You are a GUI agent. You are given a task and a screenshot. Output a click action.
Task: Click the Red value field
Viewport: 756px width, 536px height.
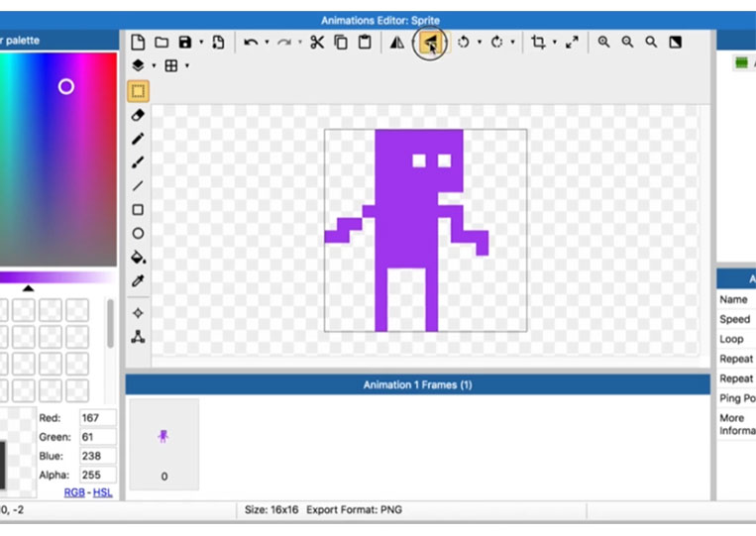[98, 417]
